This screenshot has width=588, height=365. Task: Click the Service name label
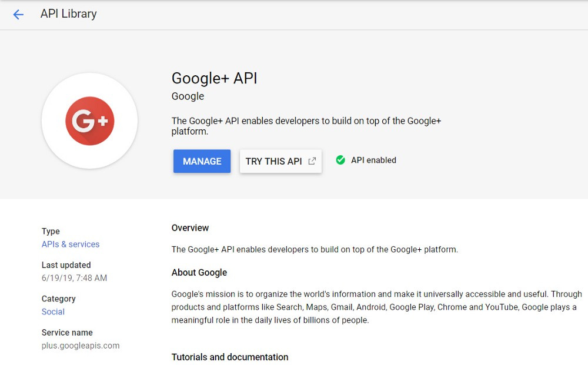(67, 333)
